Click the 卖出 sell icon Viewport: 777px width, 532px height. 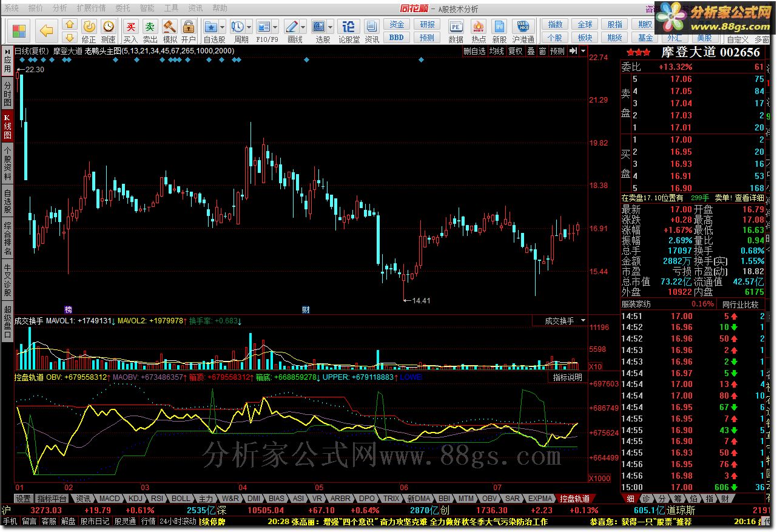coord(150,31)
